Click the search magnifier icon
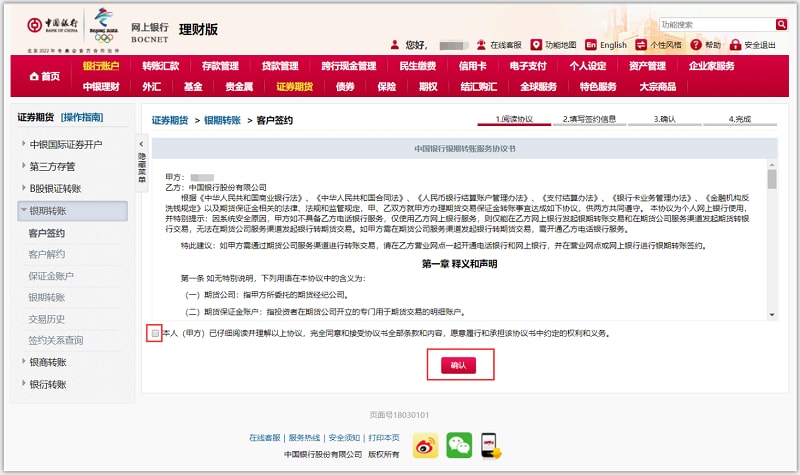 pyautogui.click(x=782, y=24)
